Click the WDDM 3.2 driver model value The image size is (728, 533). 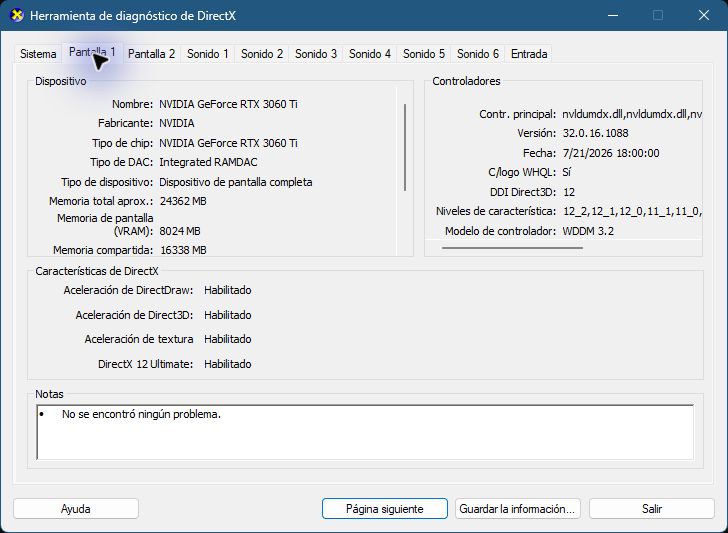(x=588, y=231)
